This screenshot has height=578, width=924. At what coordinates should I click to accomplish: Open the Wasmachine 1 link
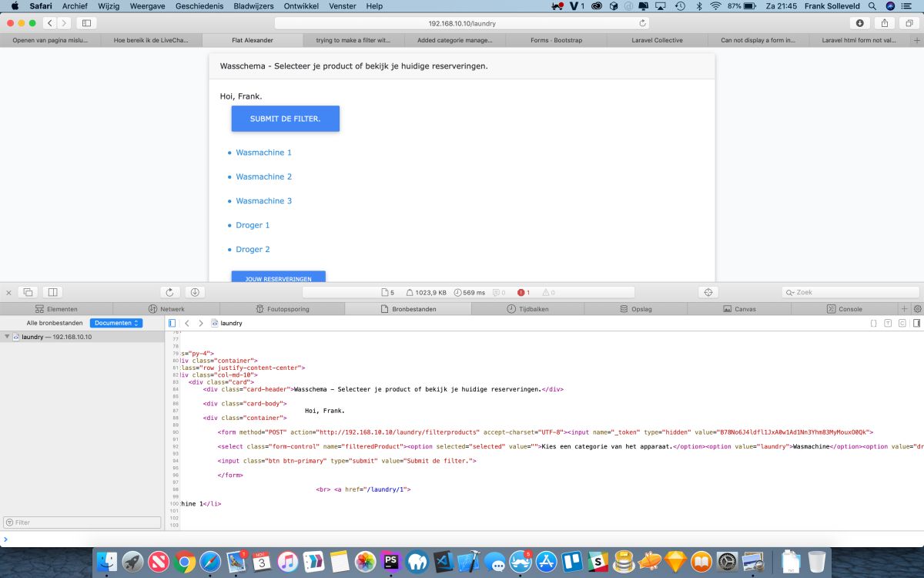(263, 153)
